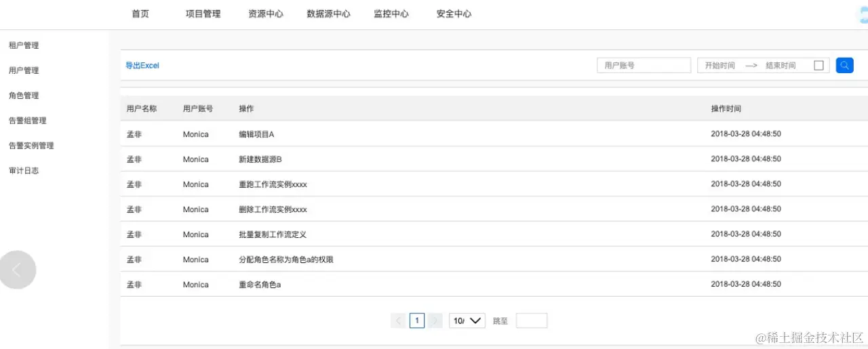868x349 pixels.
Task: Open the calendar icon in date range field
Action: click(x=818, y=66)
